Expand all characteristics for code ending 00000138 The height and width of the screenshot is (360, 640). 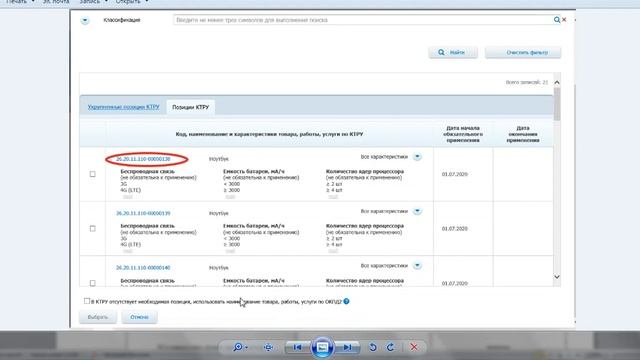click(417, 157)
